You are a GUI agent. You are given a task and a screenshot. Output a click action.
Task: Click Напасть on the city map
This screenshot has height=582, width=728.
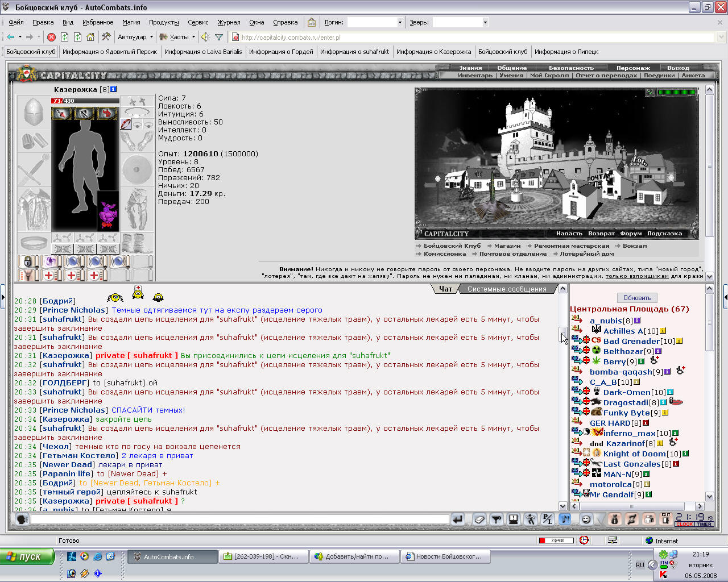[x=569, y=234]
